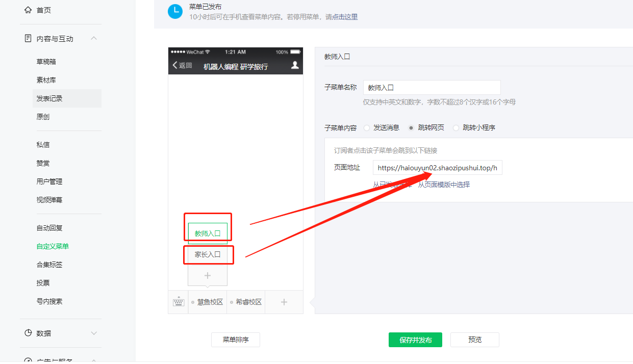Click the pie chart icon beside 数据
The image size is (633, 364).
pos(28,333)
